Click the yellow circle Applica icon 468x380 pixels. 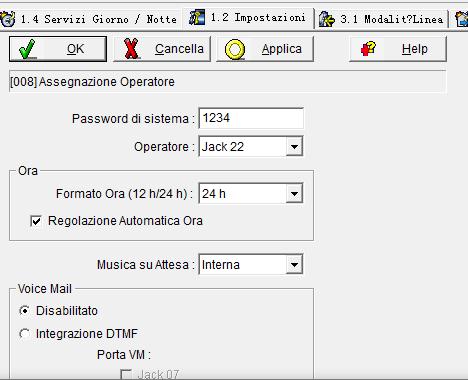tap(235, 49)
